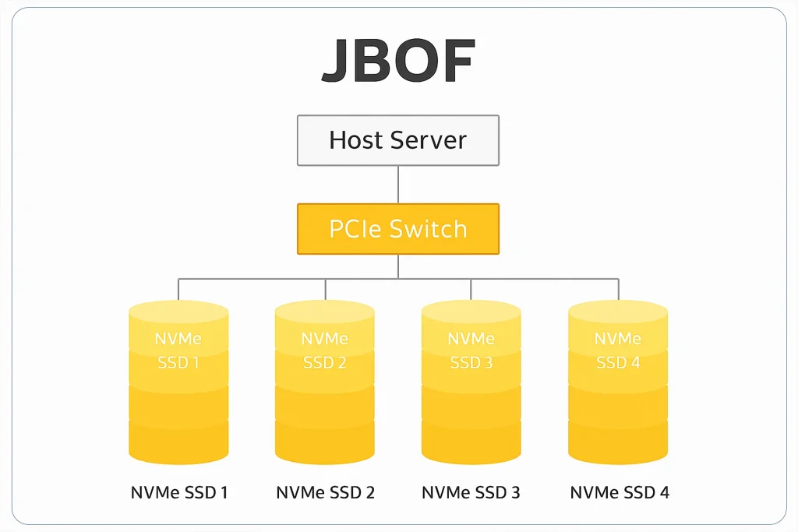Select the NVMe SSD 4 cylinder icon
Image resolution: width=798 pixels, height=532 pixels.
pos(618,382)
